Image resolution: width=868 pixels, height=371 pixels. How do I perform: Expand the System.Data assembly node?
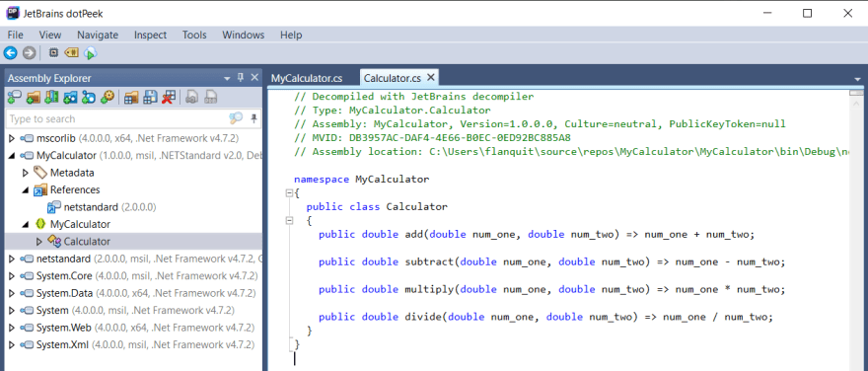[x=12, y=293]
